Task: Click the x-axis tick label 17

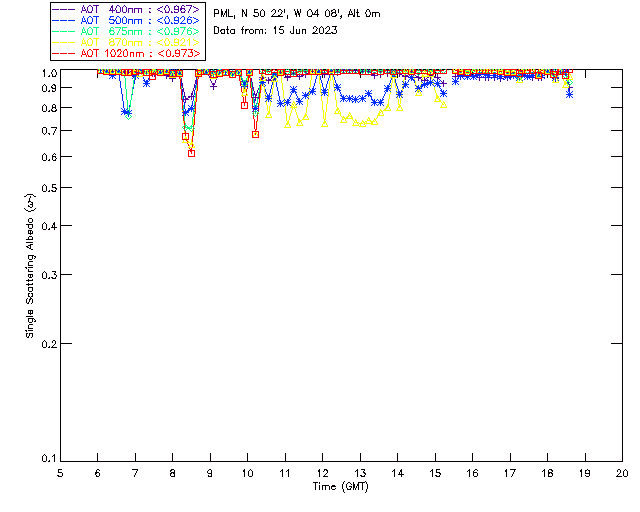Action: click(510, 473)
